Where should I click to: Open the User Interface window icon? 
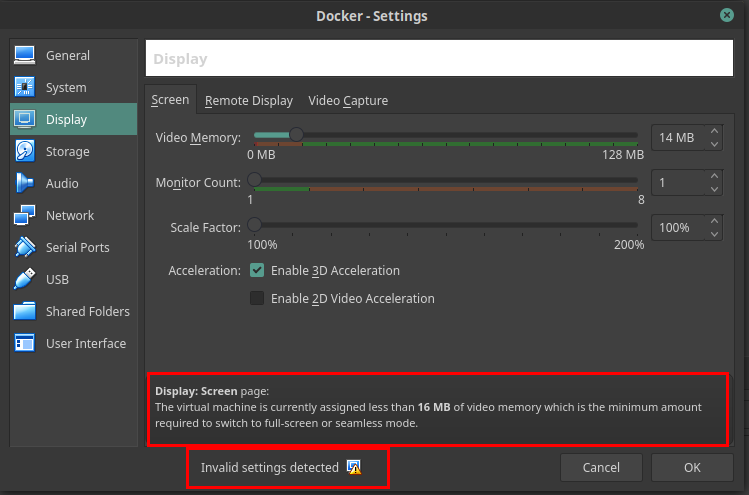tap(24, 343)
